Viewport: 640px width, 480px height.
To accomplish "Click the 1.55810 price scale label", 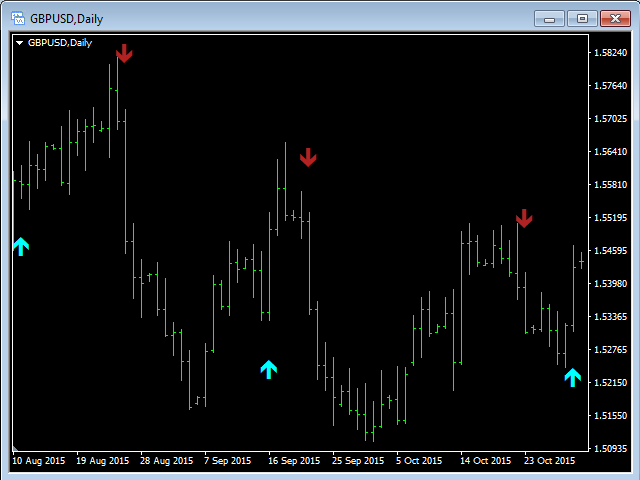I will tap(610, 185).
